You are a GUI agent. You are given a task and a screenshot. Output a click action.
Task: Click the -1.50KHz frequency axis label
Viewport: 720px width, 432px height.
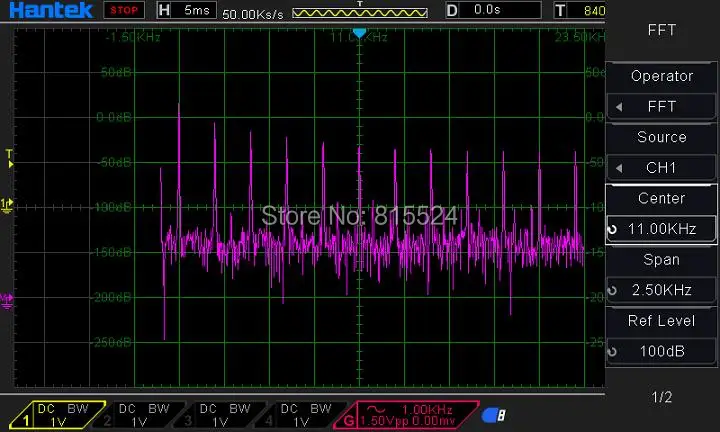pos(133,37)
